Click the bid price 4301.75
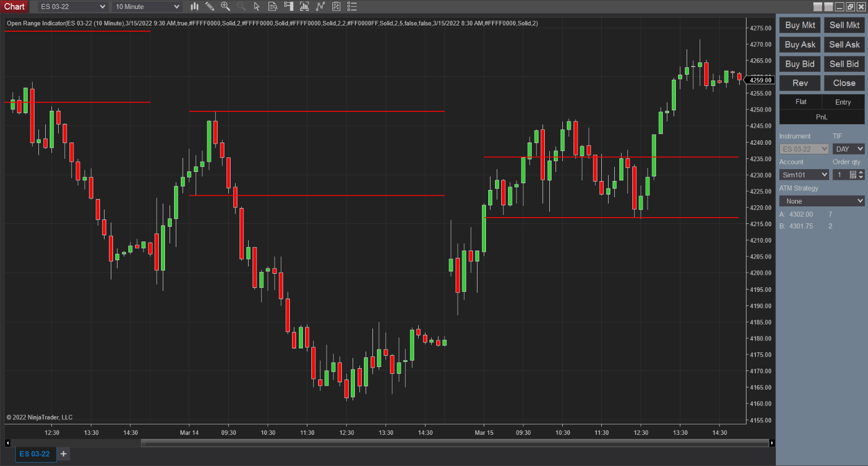Screen dimensions: 868x466 (x=801, y=226)
